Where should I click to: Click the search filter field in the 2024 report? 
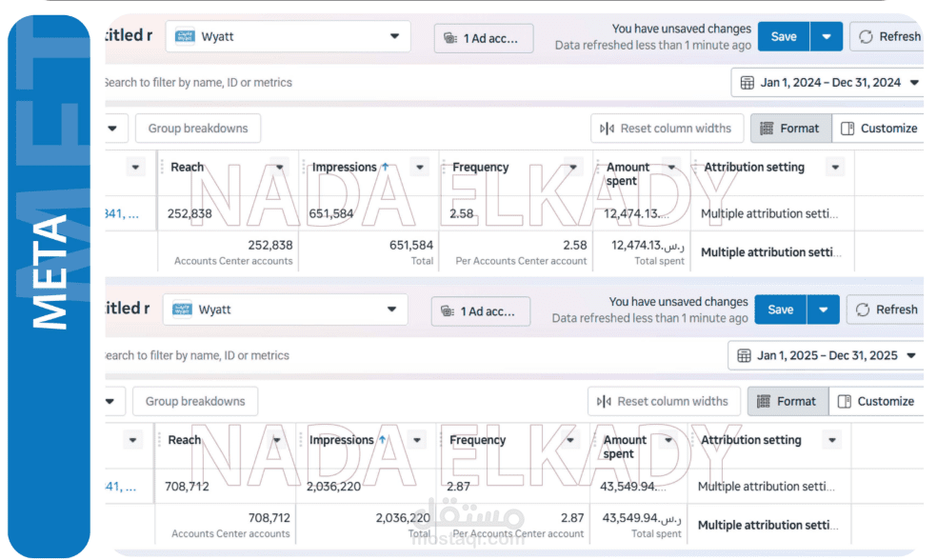(x=199, y=83)
